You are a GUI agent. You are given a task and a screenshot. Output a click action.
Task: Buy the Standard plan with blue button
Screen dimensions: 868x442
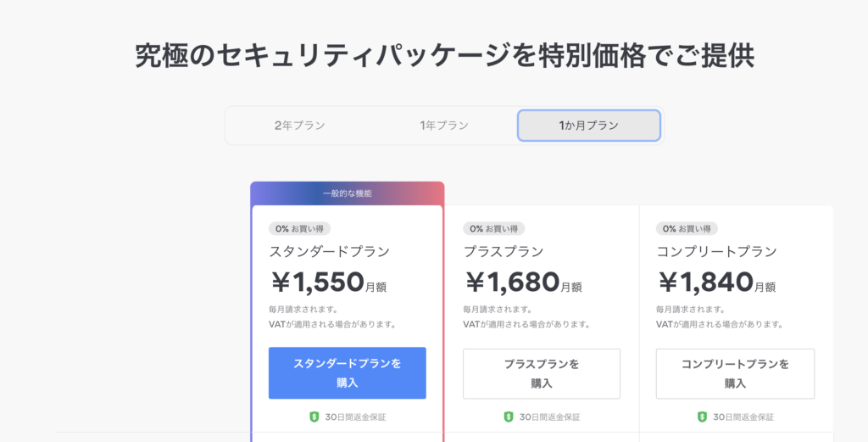pyautogui.click(x=347, y=372)
